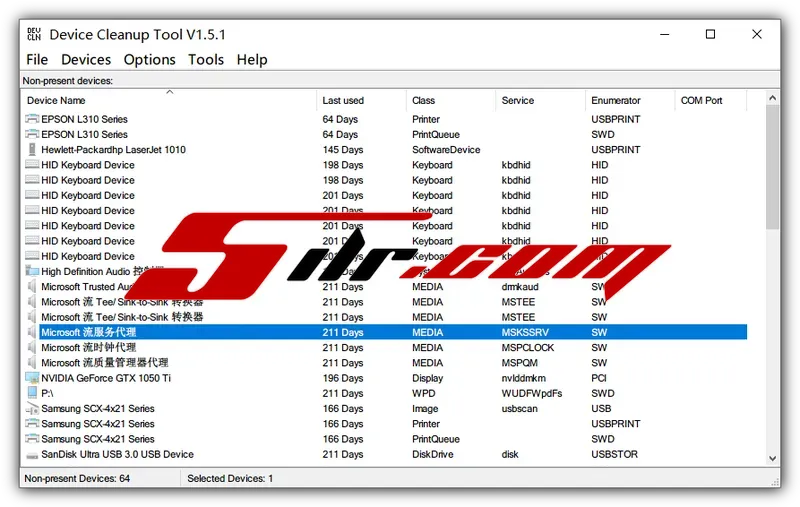Sort by Last used column header

coord(361,100)
